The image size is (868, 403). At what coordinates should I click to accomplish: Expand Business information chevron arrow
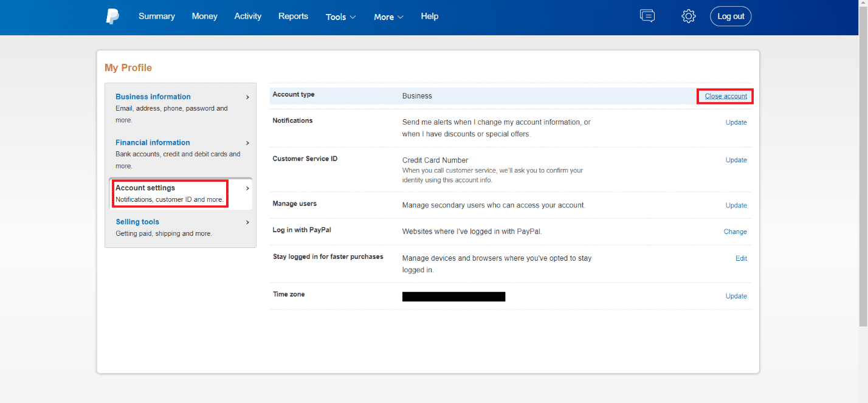coord(247,97)
